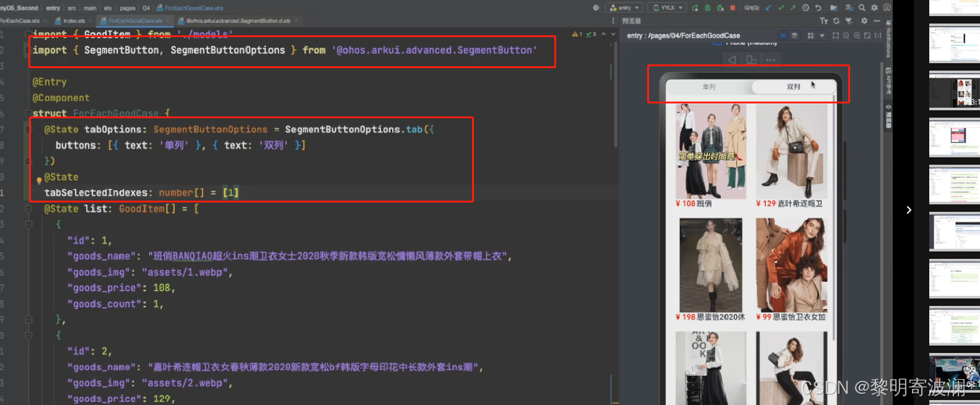Click the target locate icon beside entry dropdown
Screen dimensions: 980x405
click(596, 8)
